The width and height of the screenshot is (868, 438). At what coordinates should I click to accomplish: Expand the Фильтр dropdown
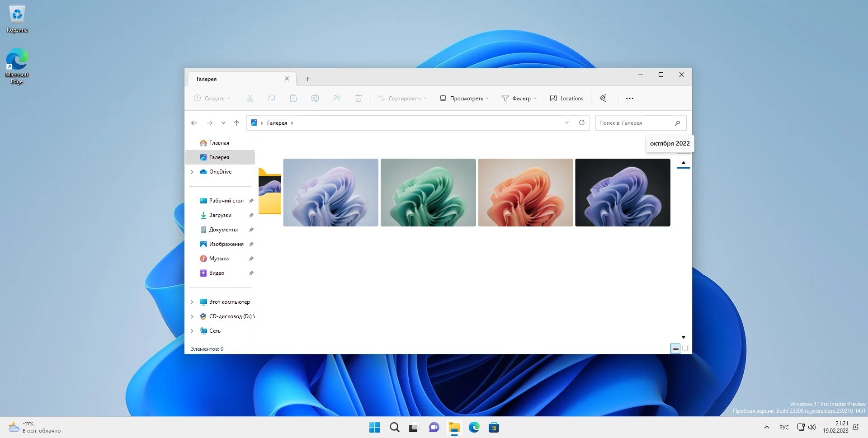(x=519, y=98)
